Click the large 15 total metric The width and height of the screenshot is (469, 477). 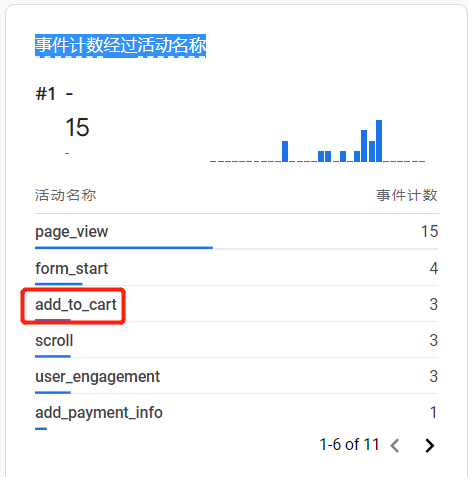point(77,127)
